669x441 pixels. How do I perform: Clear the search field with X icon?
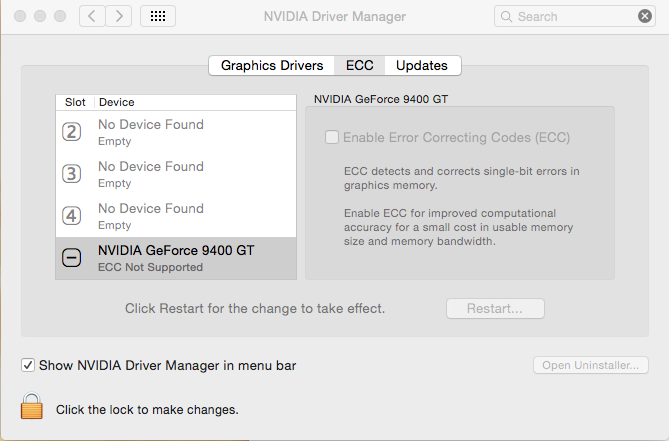(x=645, y=16)
